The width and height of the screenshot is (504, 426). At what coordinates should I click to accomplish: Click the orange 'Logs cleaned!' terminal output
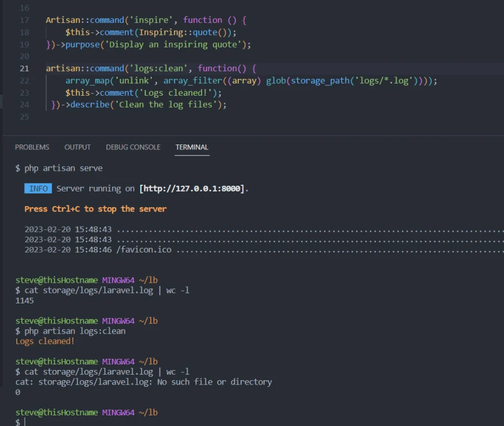(45, 341)
